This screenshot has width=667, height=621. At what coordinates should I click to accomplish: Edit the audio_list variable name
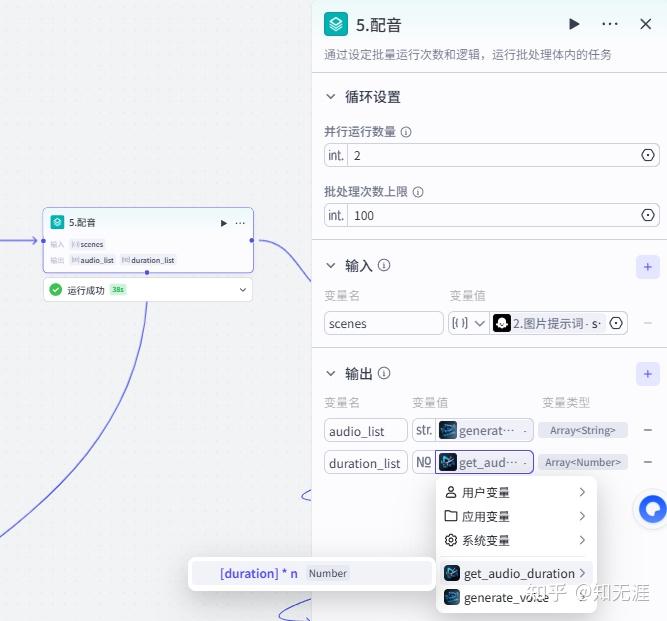pos(365,431)
